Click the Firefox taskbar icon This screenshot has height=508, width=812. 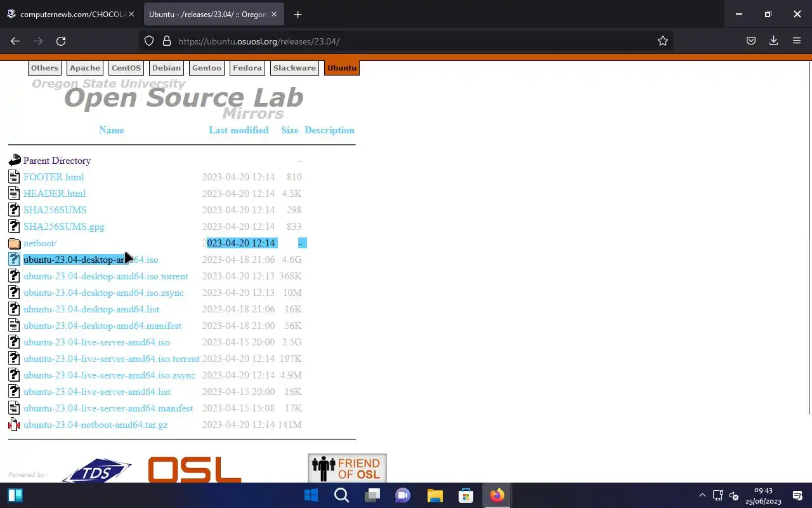click(497, 495)
